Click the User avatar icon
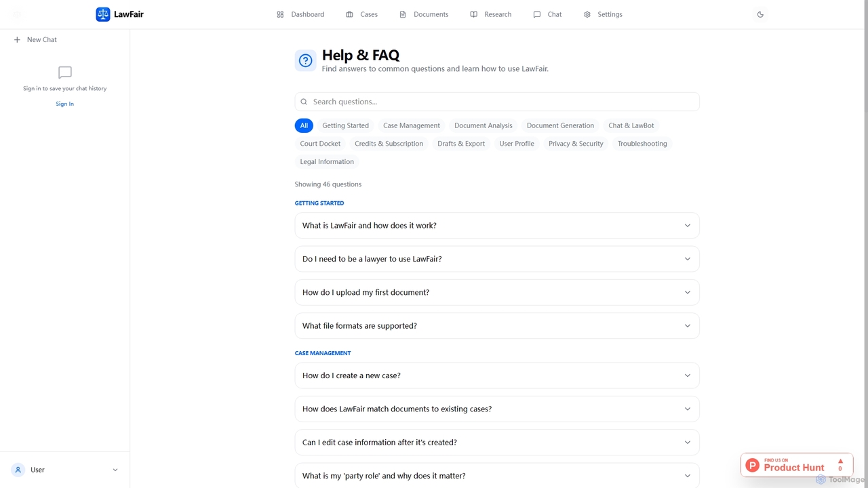This screenshot has width=868, height=488. [x=18, y=470]
